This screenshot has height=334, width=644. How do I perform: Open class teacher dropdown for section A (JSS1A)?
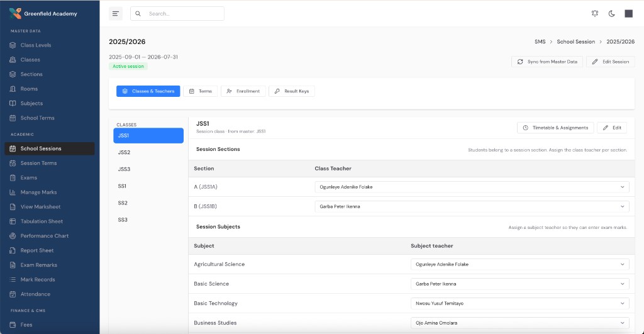(x=472, y=187)
